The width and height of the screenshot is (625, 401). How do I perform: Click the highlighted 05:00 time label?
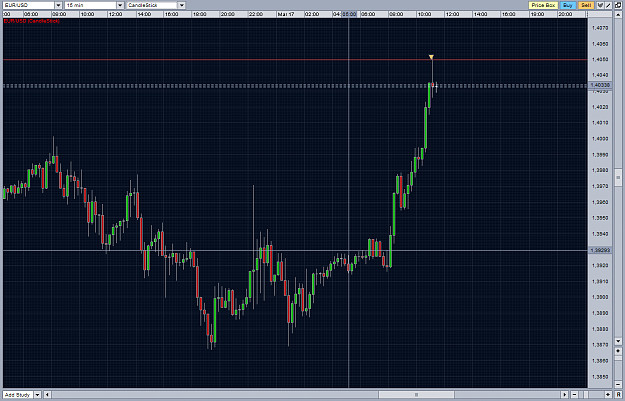[349, 14]
